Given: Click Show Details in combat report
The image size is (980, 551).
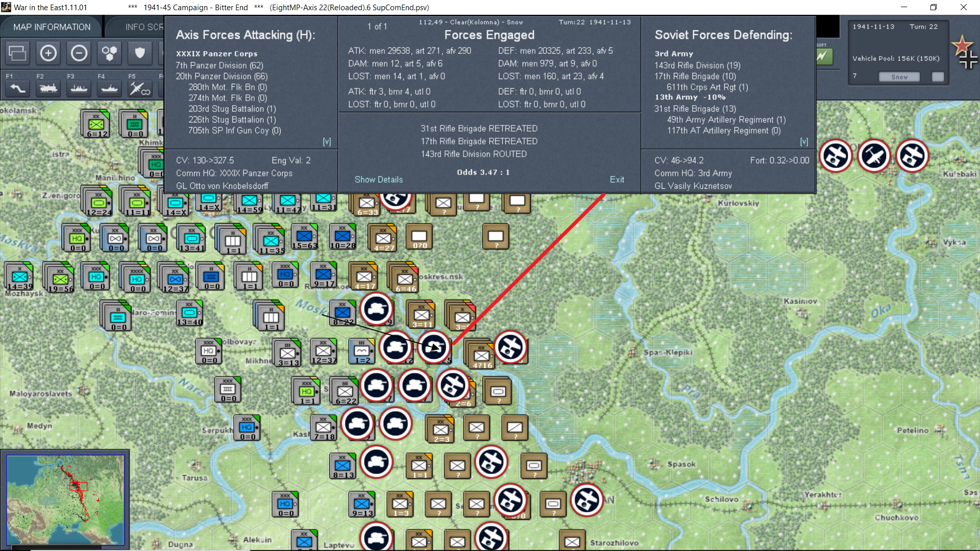Looking at the screenshot, I should point(378,180).
